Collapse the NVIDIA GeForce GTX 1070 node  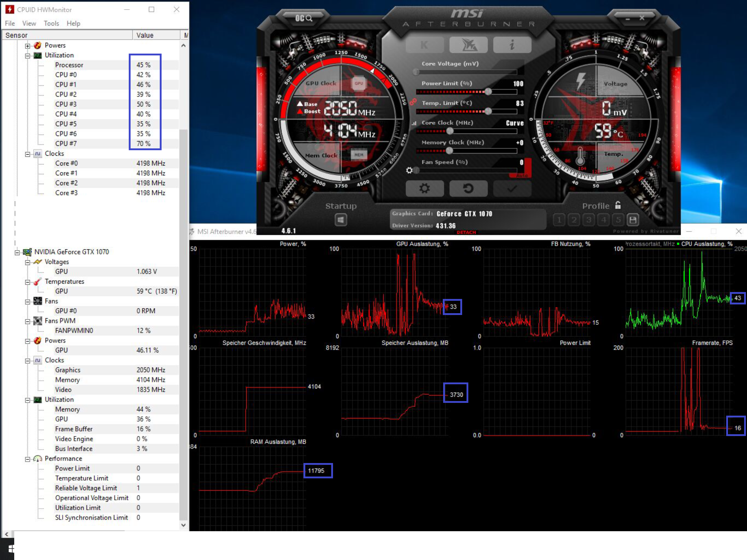click(17, 252)
